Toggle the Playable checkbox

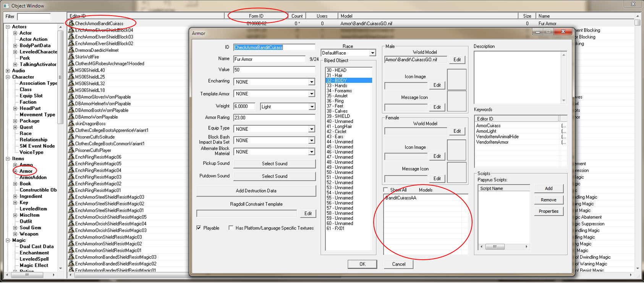point(199,228)
